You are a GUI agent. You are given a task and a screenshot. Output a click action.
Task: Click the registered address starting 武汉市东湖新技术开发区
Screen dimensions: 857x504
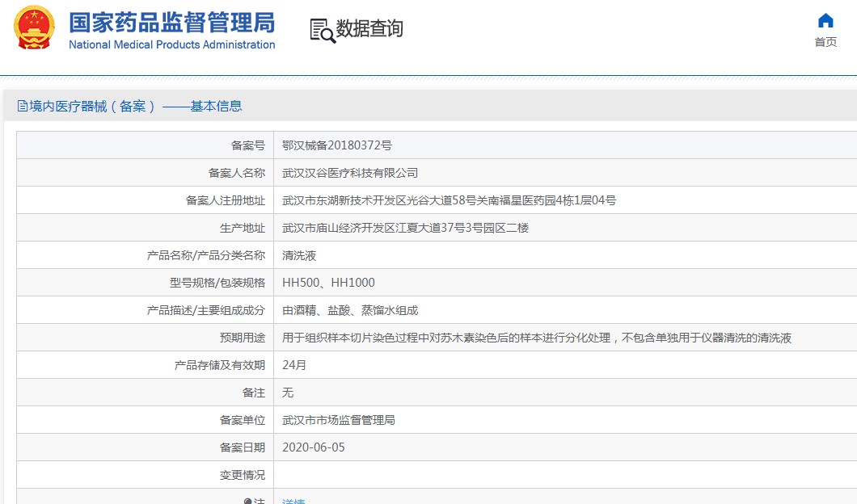(x=450, y=200)
